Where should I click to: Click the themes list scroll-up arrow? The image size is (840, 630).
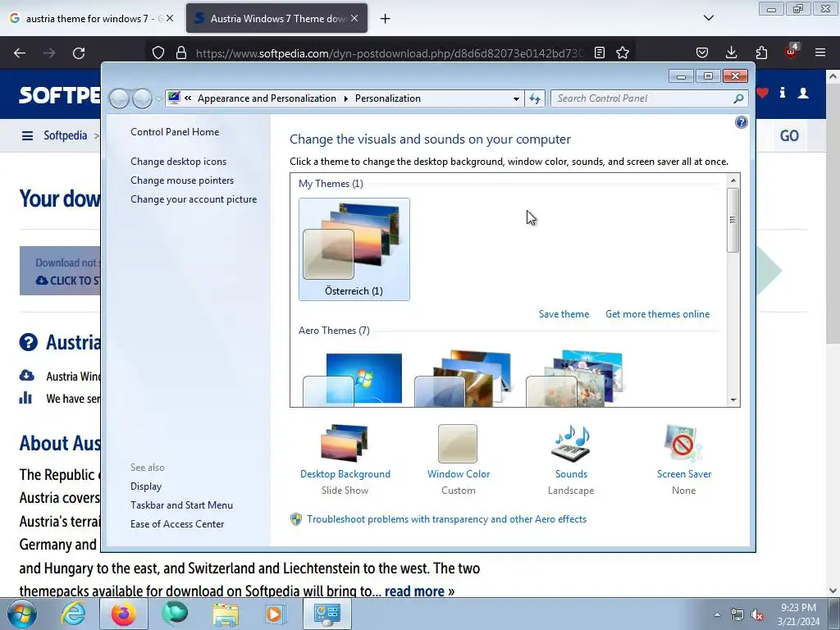[733, 180]
